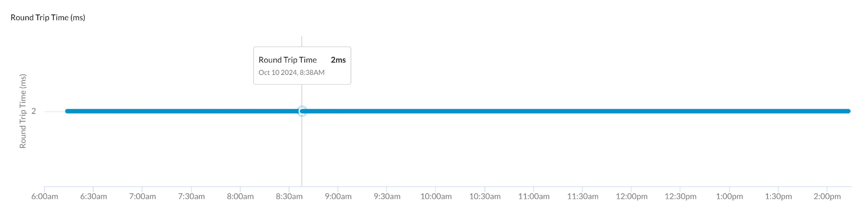
Task: Select the 8:00am tick label
Action: coord(240,196)
